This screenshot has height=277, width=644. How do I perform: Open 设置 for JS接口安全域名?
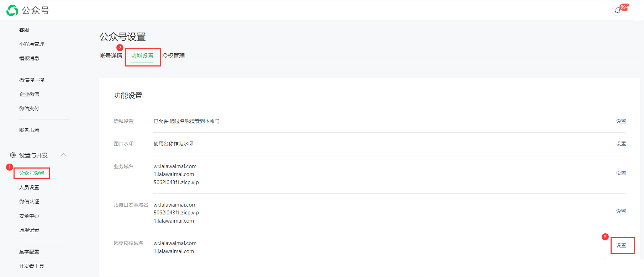pos(621,211)
